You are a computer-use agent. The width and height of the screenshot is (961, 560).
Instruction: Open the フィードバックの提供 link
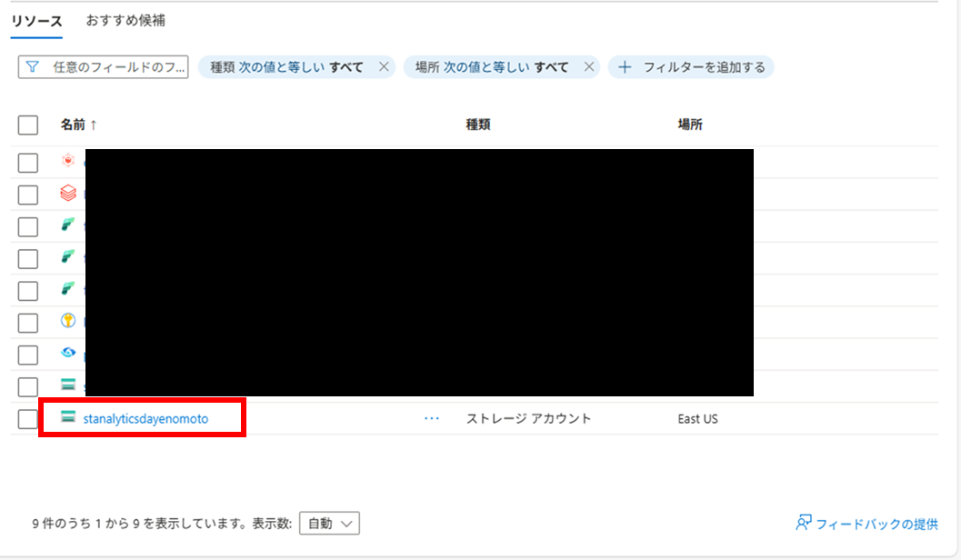[x=877, y=524]
